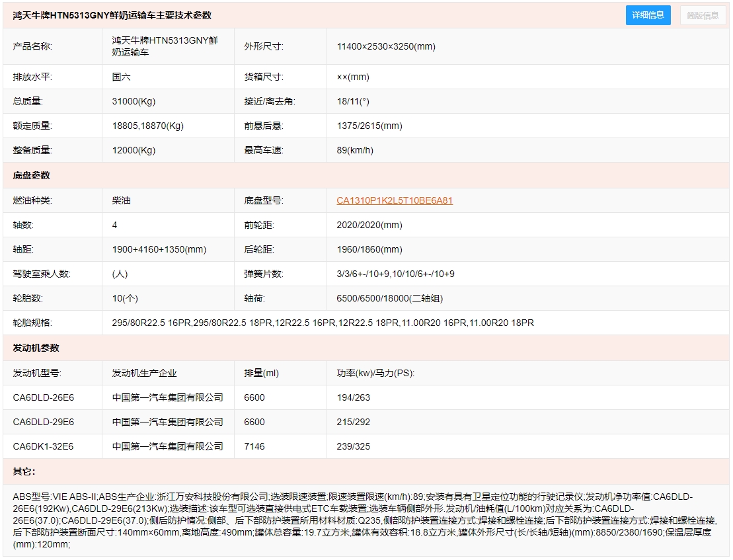Select the ABS型号 remarks paragraph

tap(365, 520)
